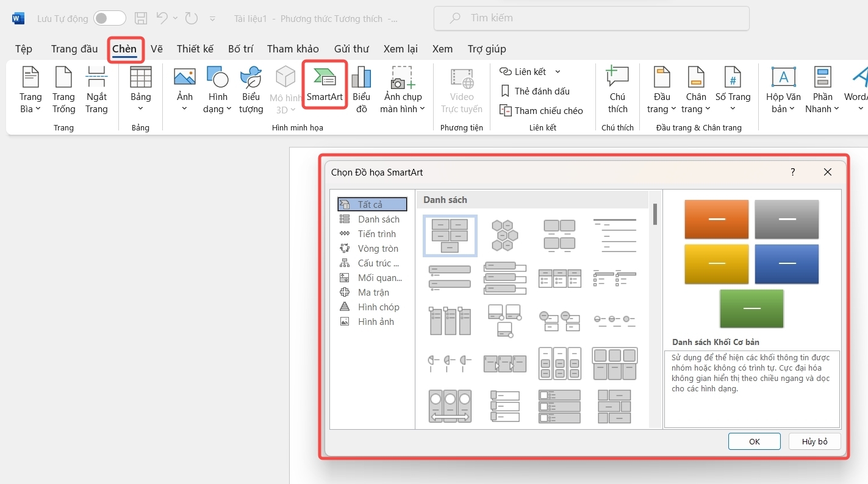Select Tất cả category in SmartArt dialog

coord(373,204)
